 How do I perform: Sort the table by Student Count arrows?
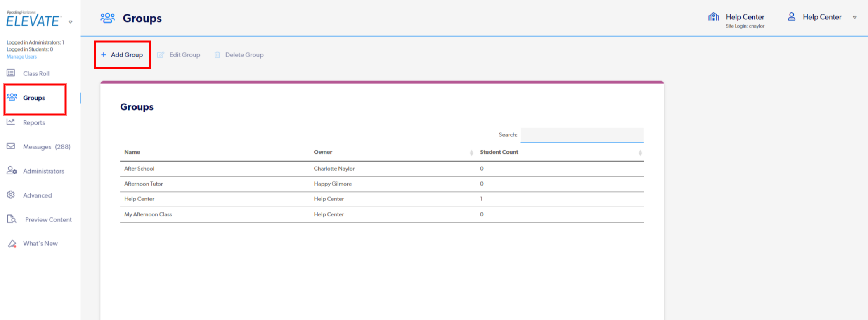(x=640, y=153)
